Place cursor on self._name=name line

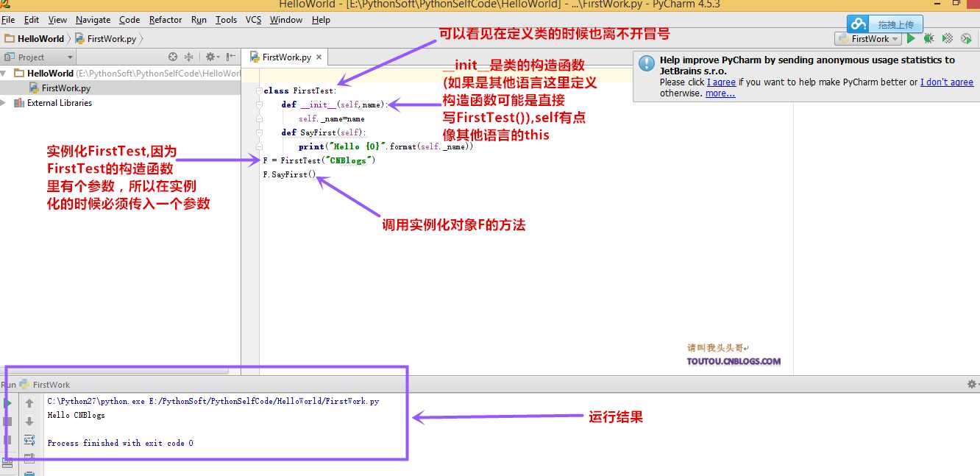click(x=331, y=118)
